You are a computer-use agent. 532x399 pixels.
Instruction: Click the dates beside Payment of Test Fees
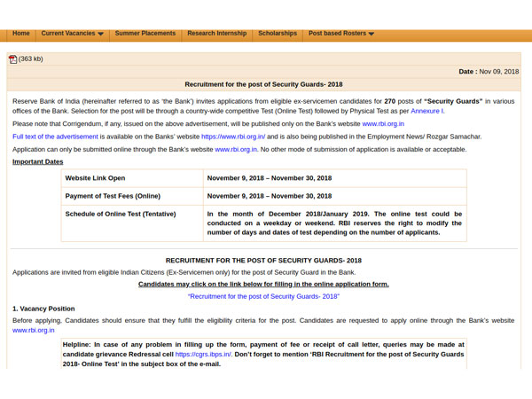(270, 196)
